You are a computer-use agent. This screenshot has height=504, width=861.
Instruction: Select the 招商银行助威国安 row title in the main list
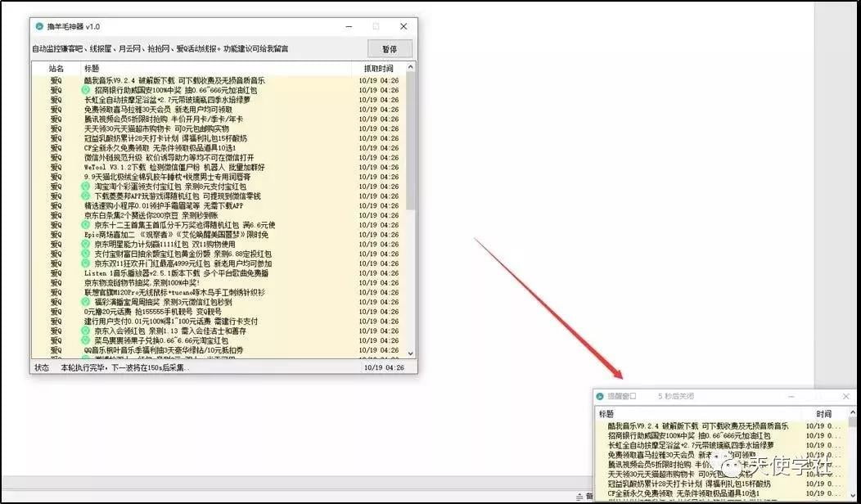click(x=176, y=90)
